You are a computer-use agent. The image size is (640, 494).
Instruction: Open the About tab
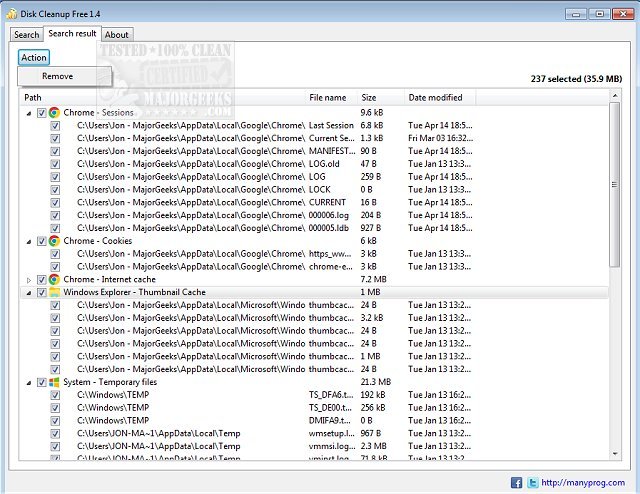click(117, 35)
